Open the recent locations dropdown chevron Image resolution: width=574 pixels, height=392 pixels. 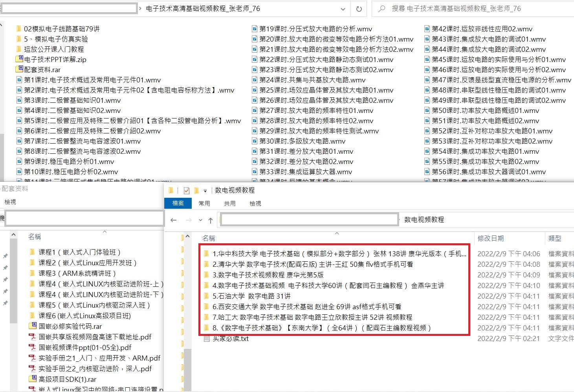click(200, 220)
